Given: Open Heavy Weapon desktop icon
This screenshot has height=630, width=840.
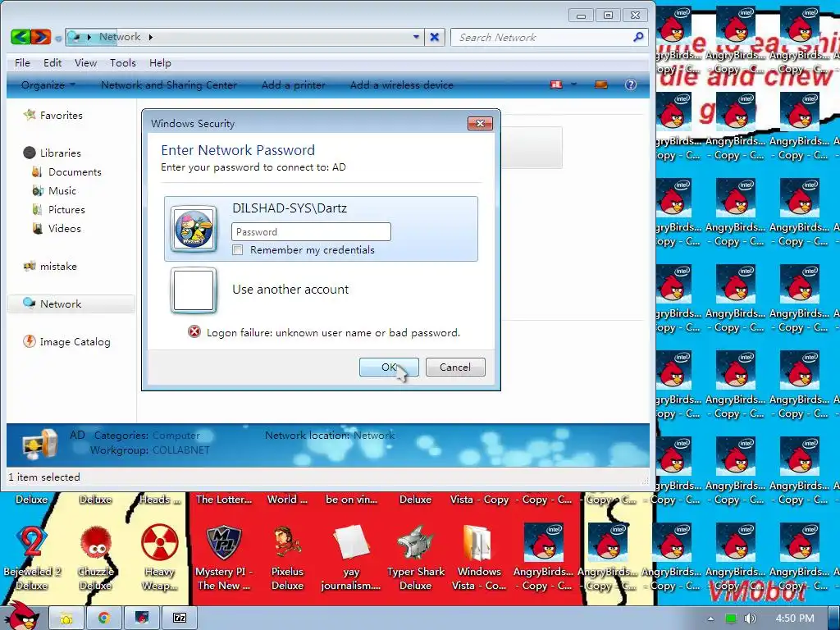Looking at the screenshot, I should 160,558.
